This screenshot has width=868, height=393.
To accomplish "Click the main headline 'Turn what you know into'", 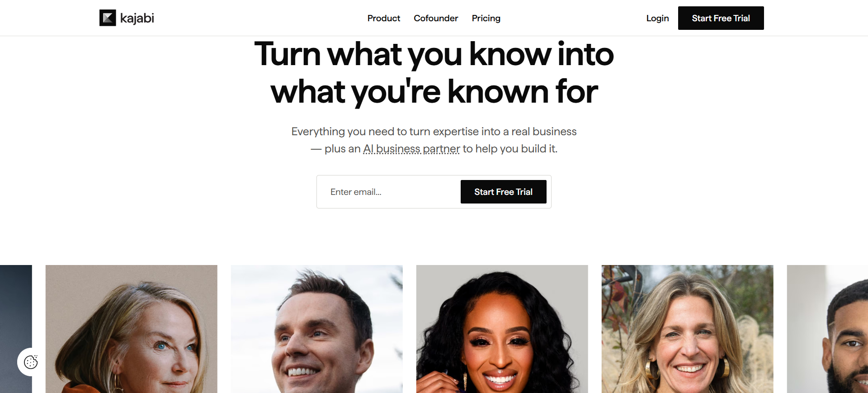I will coord(434,54).
